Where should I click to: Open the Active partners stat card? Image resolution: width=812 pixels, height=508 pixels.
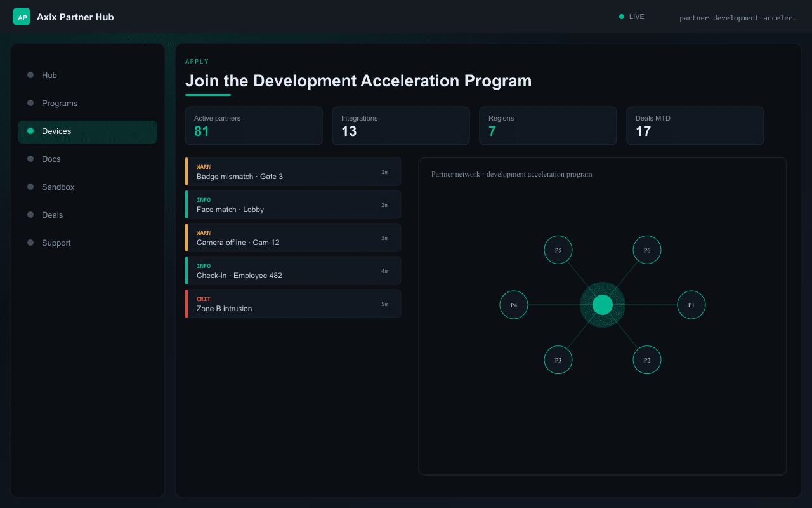(254, 126)
